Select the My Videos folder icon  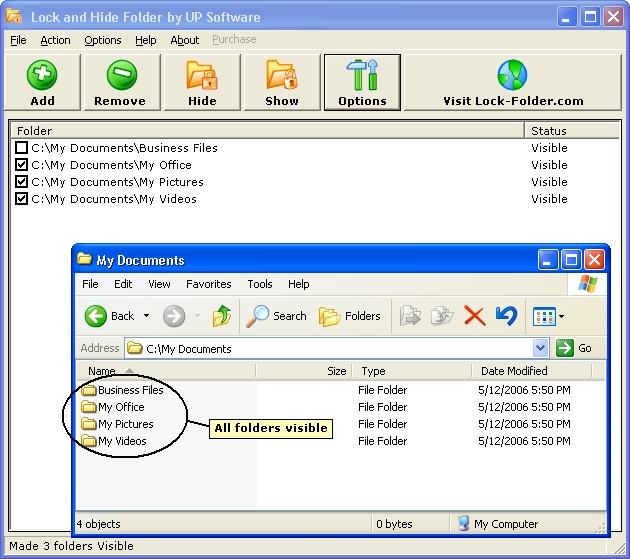point(89,441)
